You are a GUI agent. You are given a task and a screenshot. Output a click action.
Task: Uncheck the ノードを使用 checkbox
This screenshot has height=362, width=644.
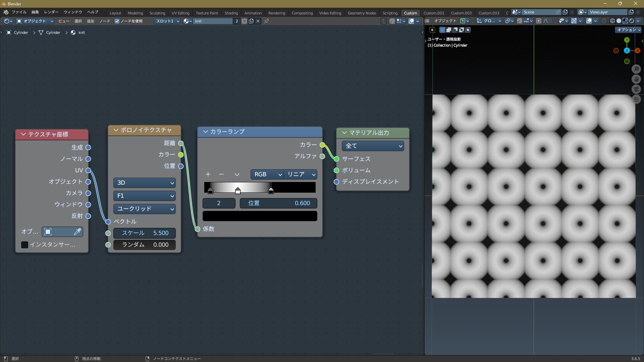pos(117,21)
